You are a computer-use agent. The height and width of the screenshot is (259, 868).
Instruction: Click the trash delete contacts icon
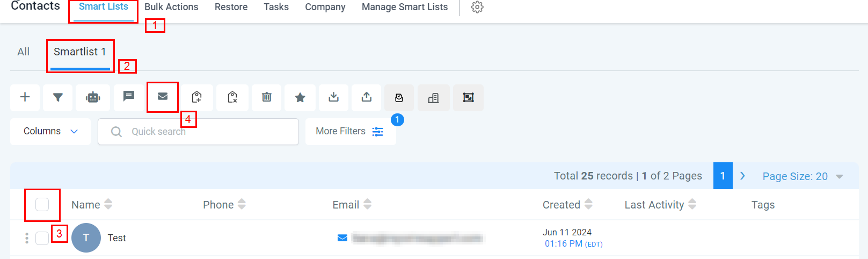click(x=266, y=97)
